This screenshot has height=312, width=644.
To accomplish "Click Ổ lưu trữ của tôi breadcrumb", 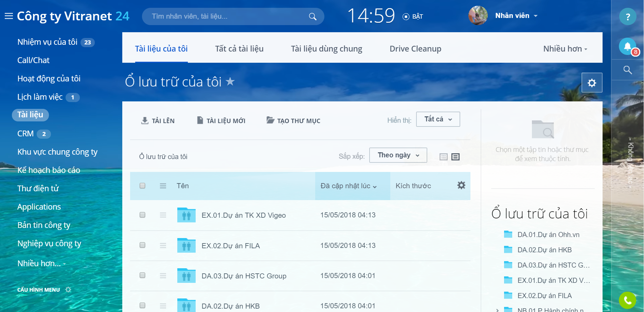I will pos(163,157).
